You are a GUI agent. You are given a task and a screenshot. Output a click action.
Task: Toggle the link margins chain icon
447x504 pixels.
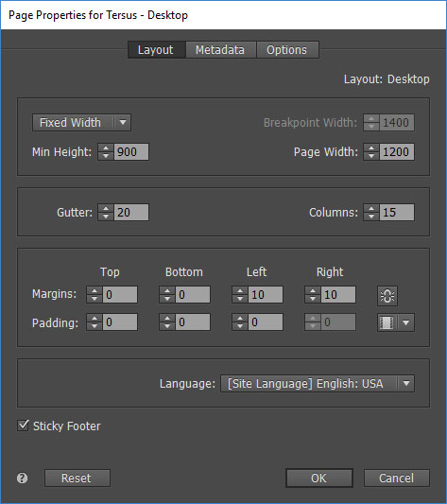pos(387,296)
